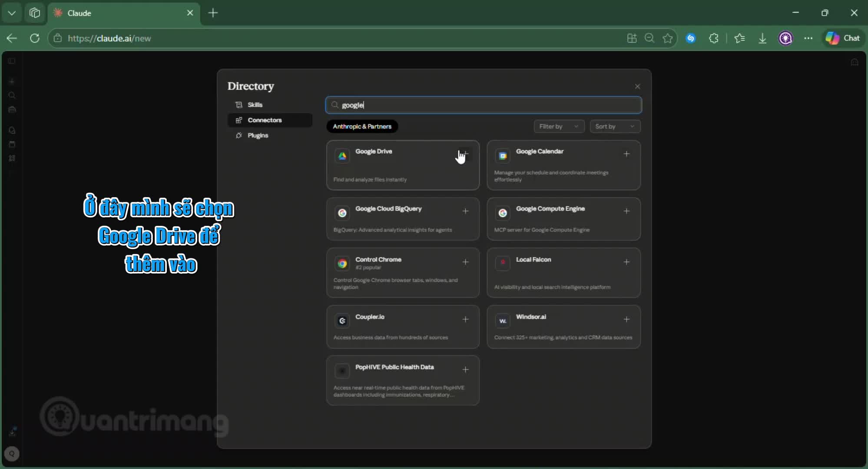Image resolution: width=868 pixels, height=469 pixels.
Task: Go back to the previous page
Action: pos(12,38)
